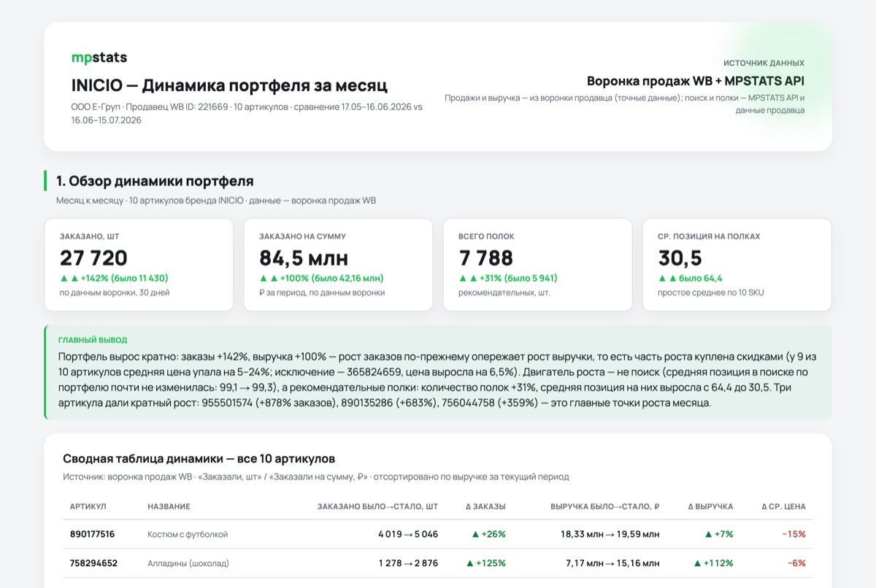876x588 pixels.
Task: Click the '4 019 → 5 046' orders cell
Action: (408, 534)
